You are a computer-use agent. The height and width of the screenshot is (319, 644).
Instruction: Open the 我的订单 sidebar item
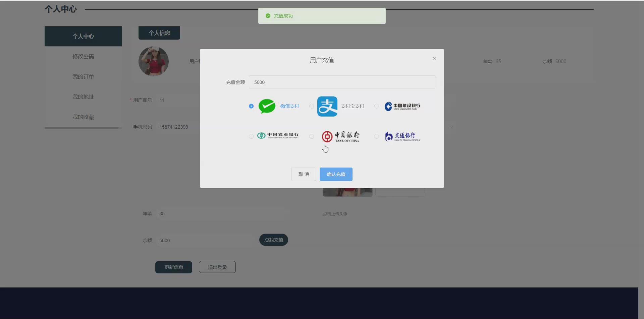[x=83, y=76]
